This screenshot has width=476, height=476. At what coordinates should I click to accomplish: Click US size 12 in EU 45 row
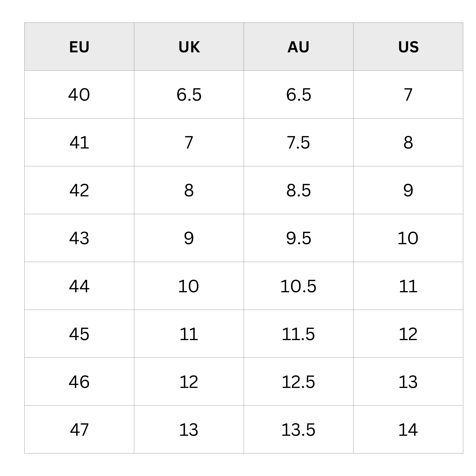coord(408,334)
